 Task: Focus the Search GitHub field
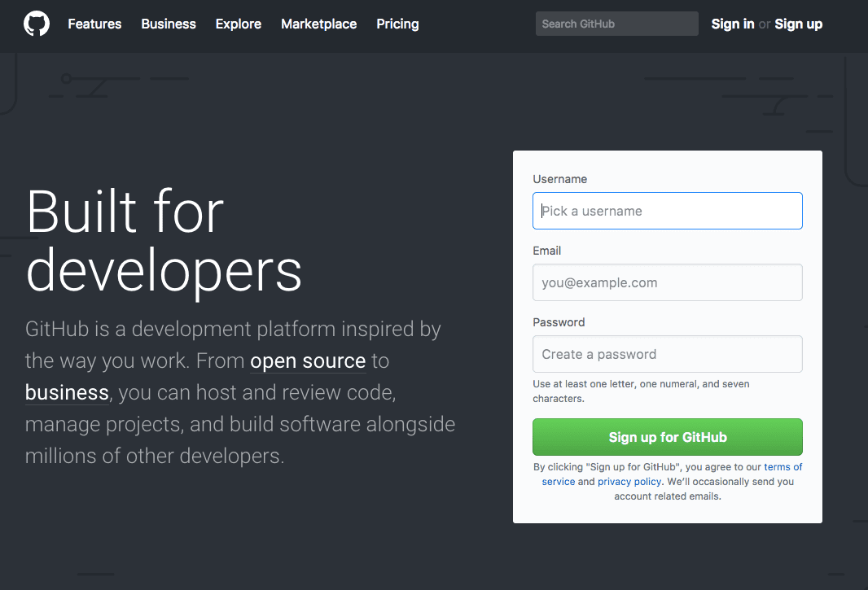click(616, 24)
